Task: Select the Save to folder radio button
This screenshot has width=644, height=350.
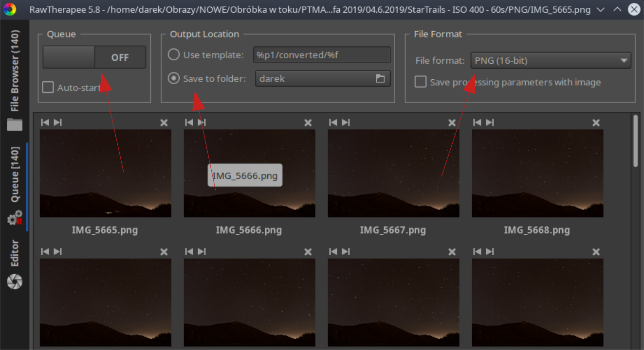Action: [x=174, y=78]
